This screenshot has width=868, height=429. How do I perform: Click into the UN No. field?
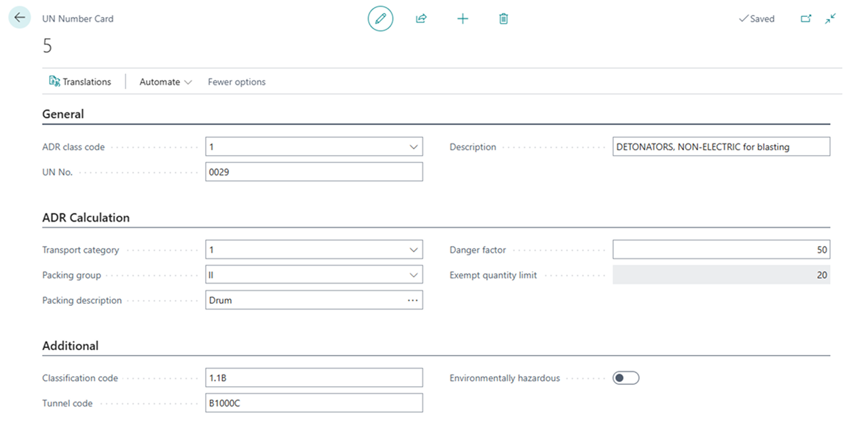[x=313, y=172]
